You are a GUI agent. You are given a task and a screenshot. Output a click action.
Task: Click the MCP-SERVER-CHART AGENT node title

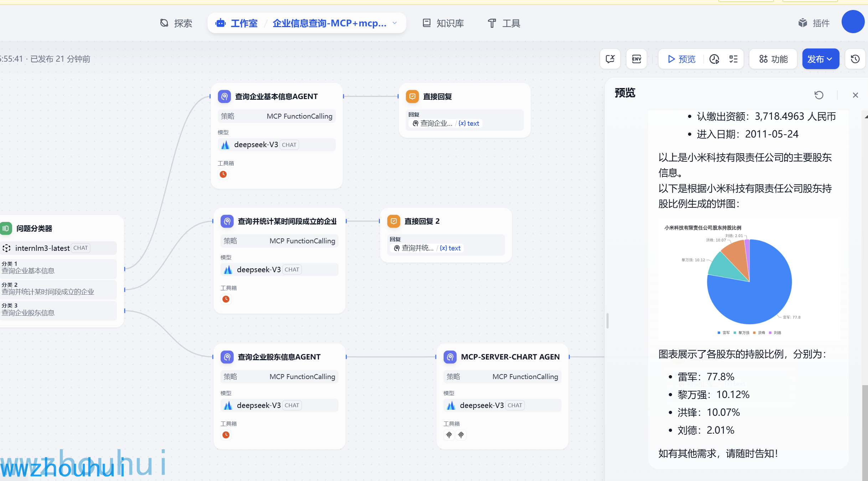(x=510, y=357)
